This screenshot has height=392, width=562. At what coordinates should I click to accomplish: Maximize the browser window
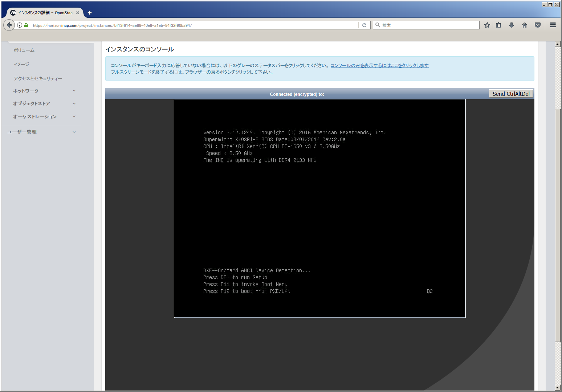(550, 4)
